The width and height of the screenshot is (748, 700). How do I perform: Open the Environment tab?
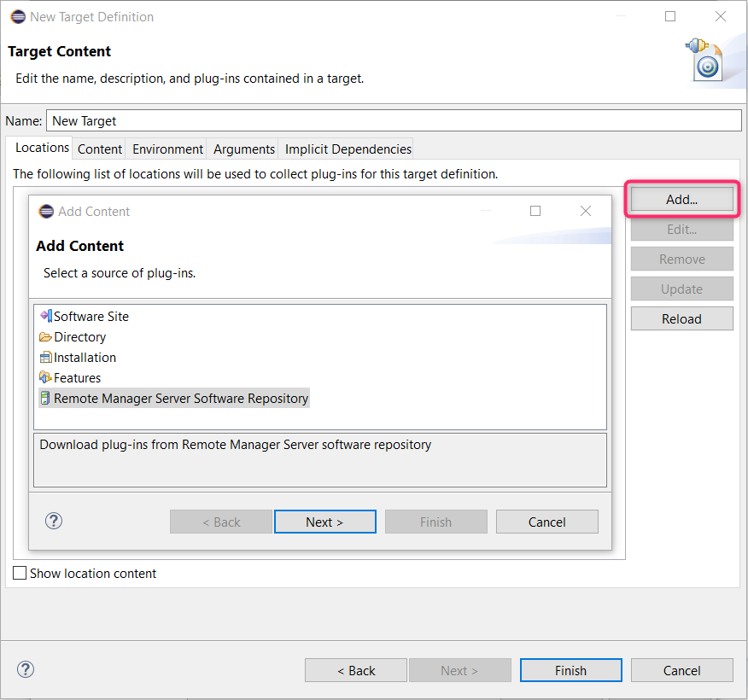tap(167, 149)
